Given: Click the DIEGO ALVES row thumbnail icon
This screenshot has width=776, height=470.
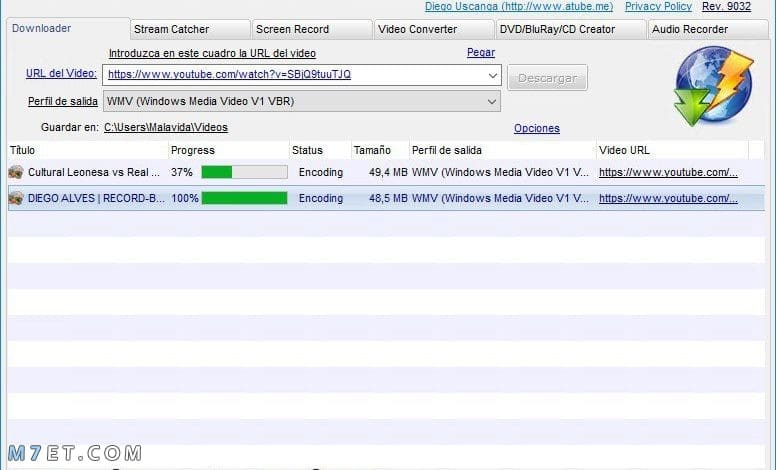Looking at the screenshot, I should (16, 198).
